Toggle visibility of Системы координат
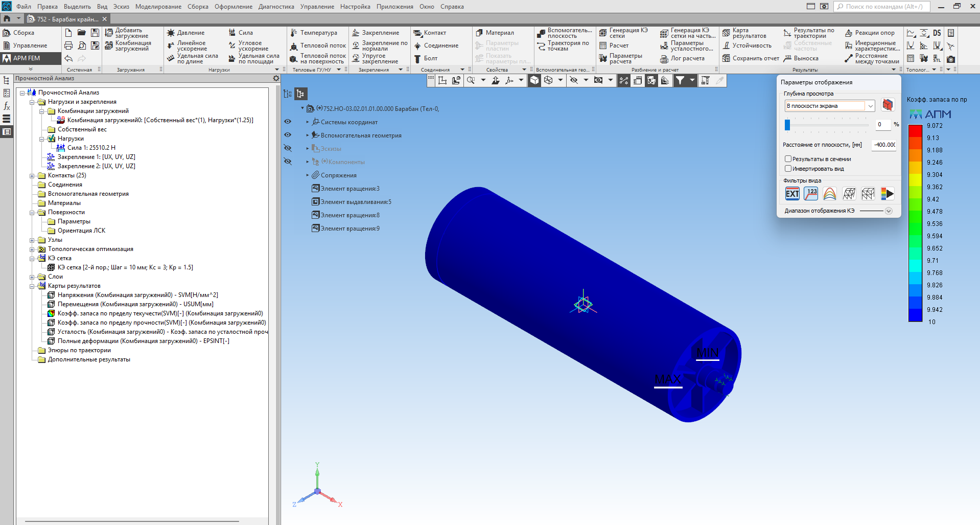This screenshot has width=980, height=525. click(x=288, y=122)
